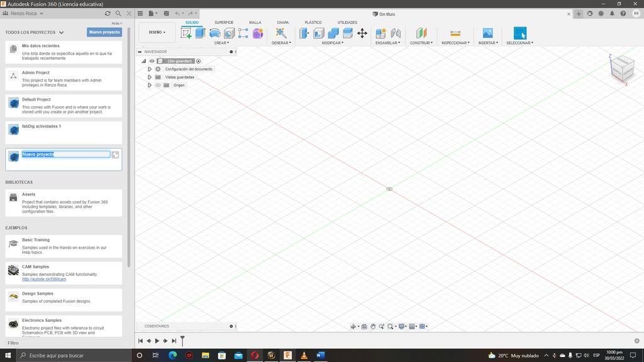This screenshot has width=644, height=362.
Task: Switch to the Utilidades tab
Action: click(347, 23)
